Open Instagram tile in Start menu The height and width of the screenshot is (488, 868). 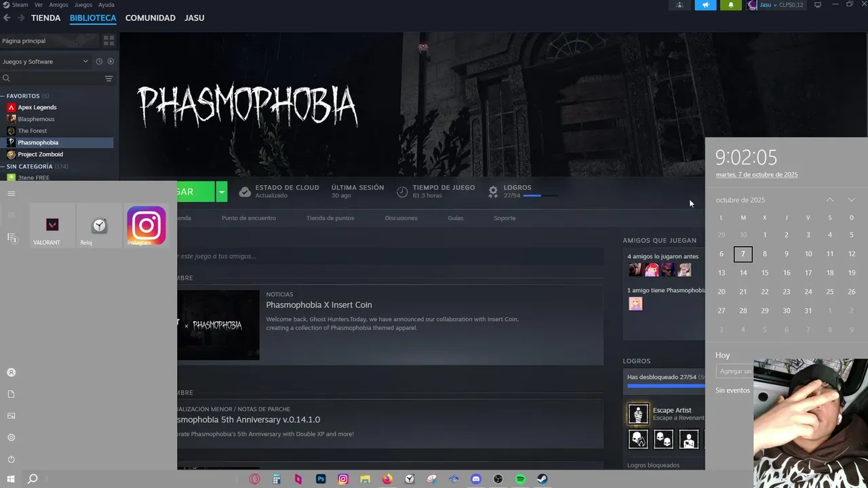click(x=146, y=226)
